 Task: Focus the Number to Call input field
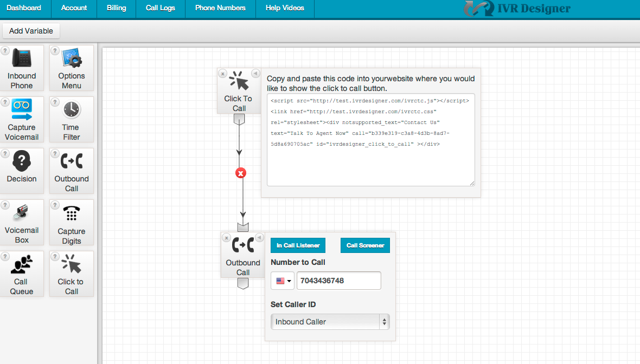(x=339, y=281)
